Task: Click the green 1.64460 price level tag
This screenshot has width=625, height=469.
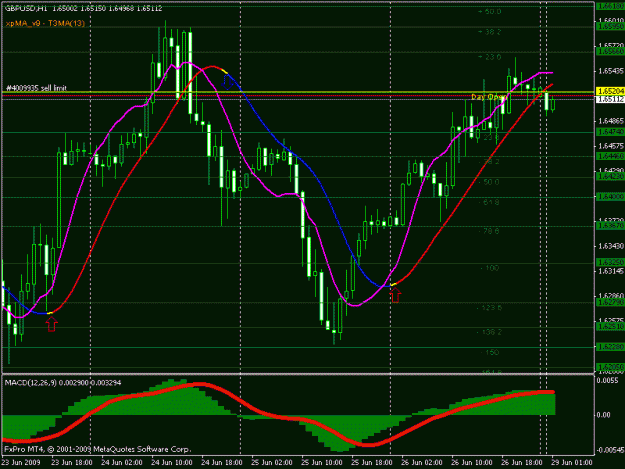Action: coord(610,156)
